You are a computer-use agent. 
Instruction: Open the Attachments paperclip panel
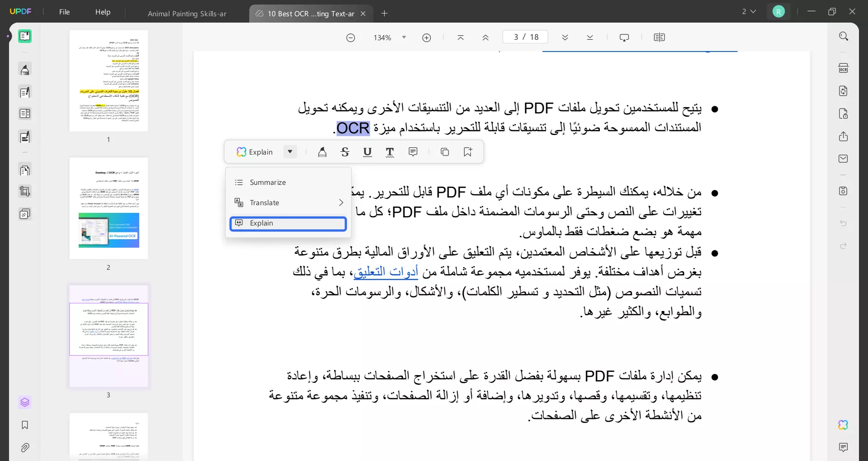pyautogui.click(x=25, y=447)
